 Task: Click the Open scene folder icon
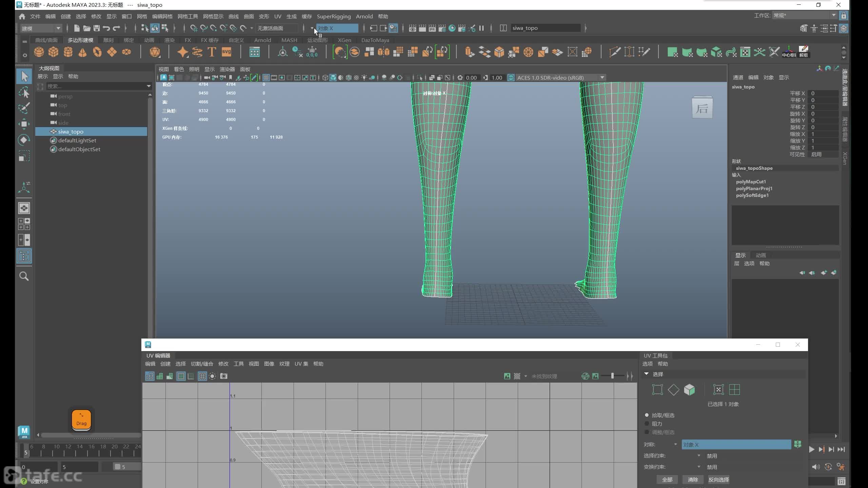tap(87, 28)
